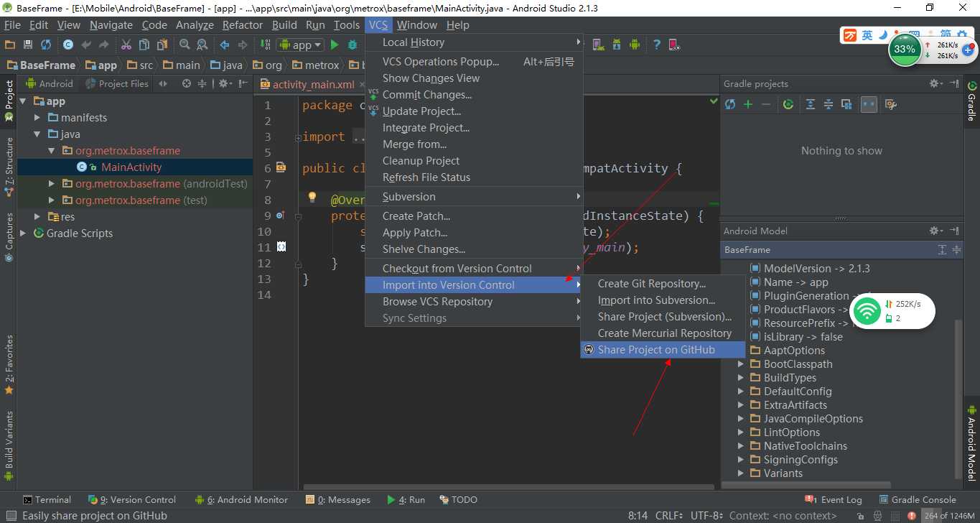Select MainActivity in project tree
This screenshot has height=523, width=980.
(135, 167)
